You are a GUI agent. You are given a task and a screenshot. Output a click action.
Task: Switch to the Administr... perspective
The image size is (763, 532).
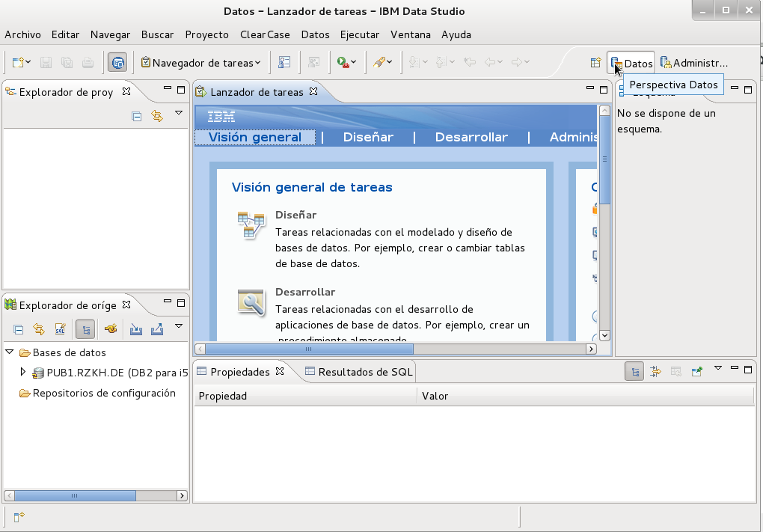coord(694,64)
